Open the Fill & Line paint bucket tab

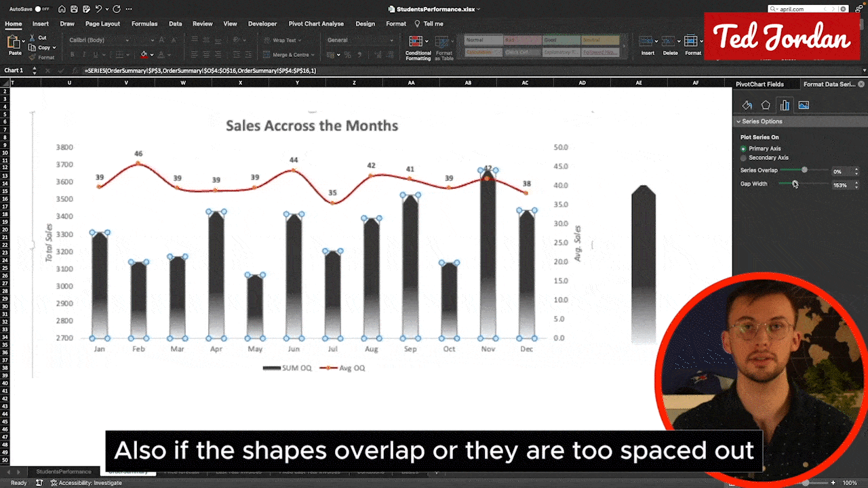tap(747, 105)
